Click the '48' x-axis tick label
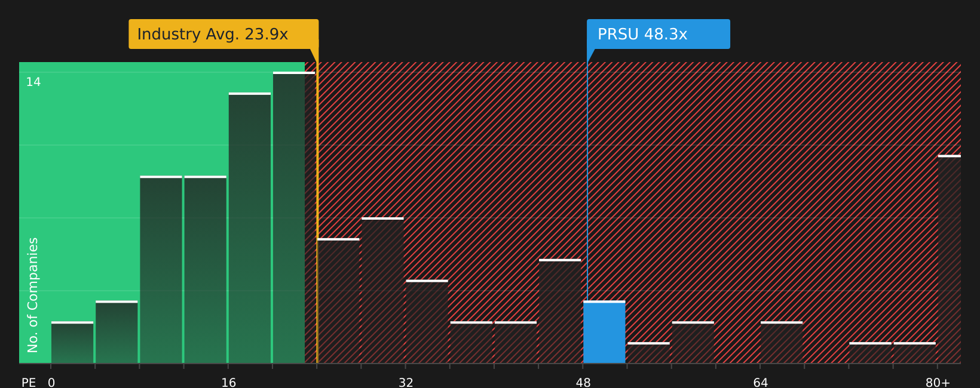 583,383
